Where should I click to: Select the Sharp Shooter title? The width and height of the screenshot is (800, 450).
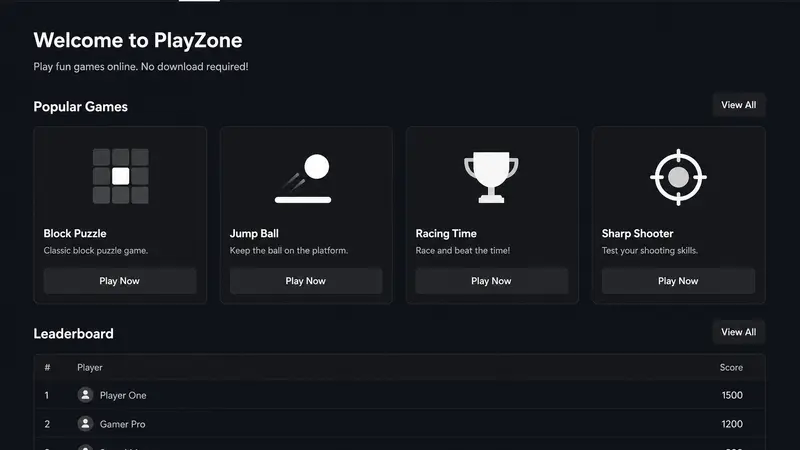click(x=637, y=234)
